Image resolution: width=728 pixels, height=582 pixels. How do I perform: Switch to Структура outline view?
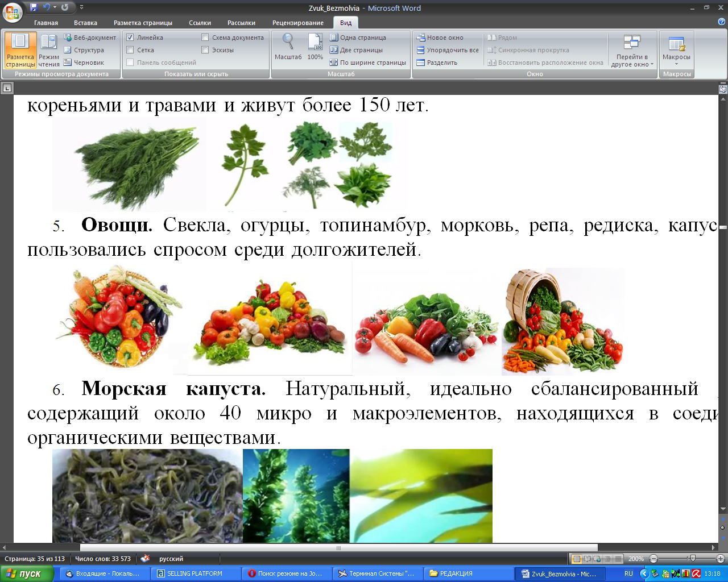click(x=84, y=50)
